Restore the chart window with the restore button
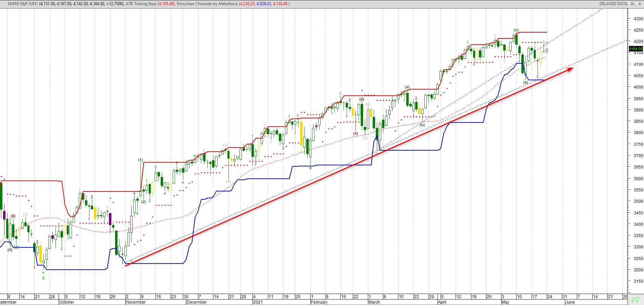This screenshot has width=644, height=305. coord(632,4)
